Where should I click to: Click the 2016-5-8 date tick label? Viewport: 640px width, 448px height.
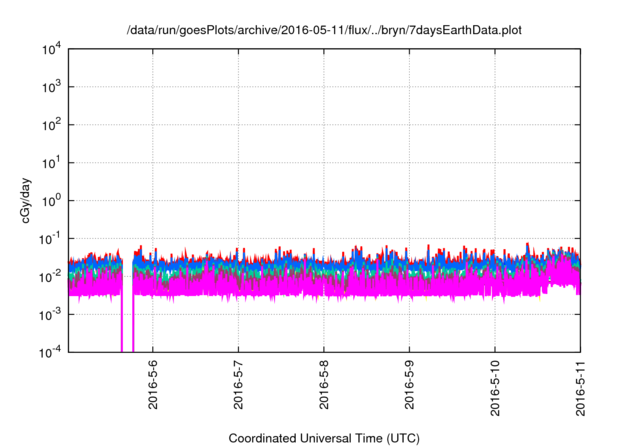pyautogui.click(x=324, y=385)
